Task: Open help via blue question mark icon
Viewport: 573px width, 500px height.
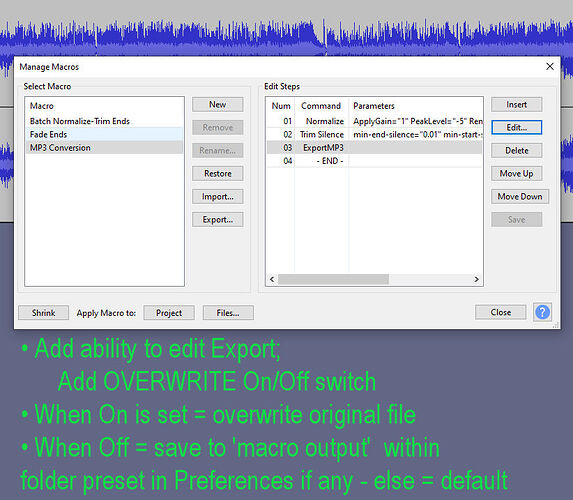Action: (542, 312)
